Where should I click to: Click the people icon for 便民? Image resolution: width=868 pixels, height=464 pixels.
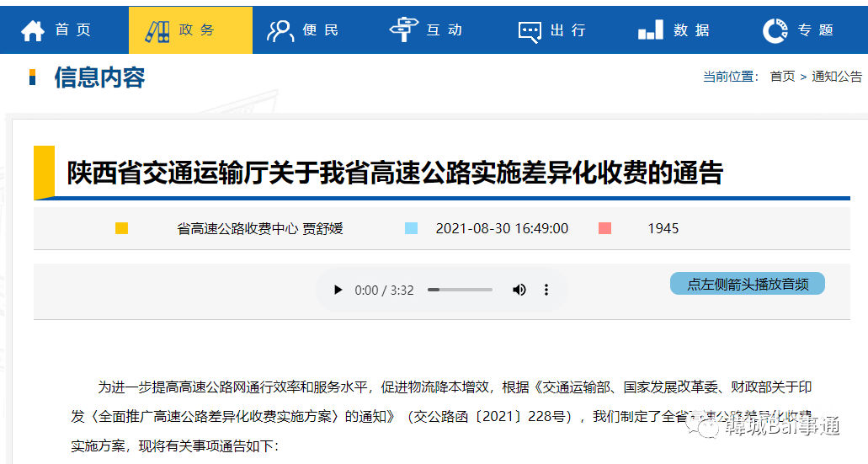click(x=280, y=31)
